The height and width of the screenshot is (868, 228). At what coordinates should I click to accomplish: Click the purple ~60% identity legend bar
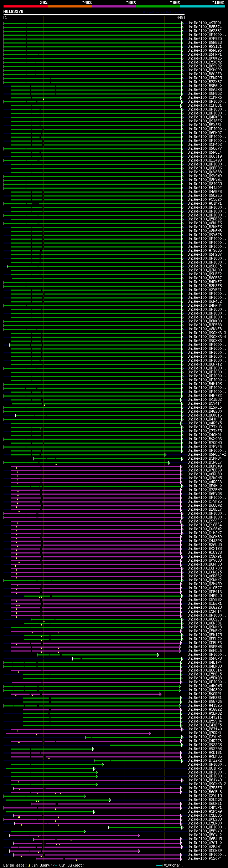[114, 6]
